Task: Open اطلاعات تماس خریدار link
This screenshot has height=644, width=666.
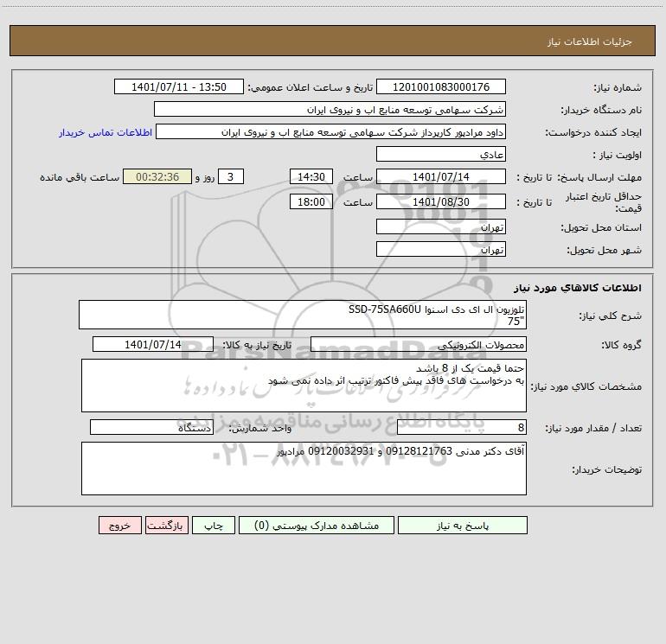Action: tap(106, 132)
